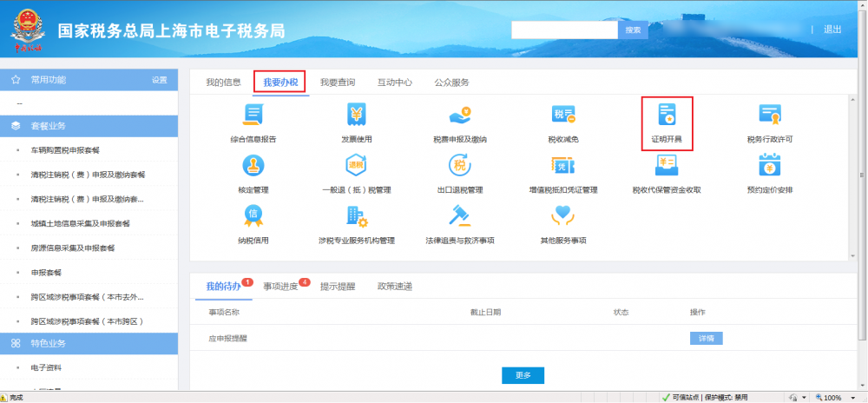This screenshot has width=868, height=403.
Task: Collapse the 特色业务 sidebar section
Action: click(89, 344)
